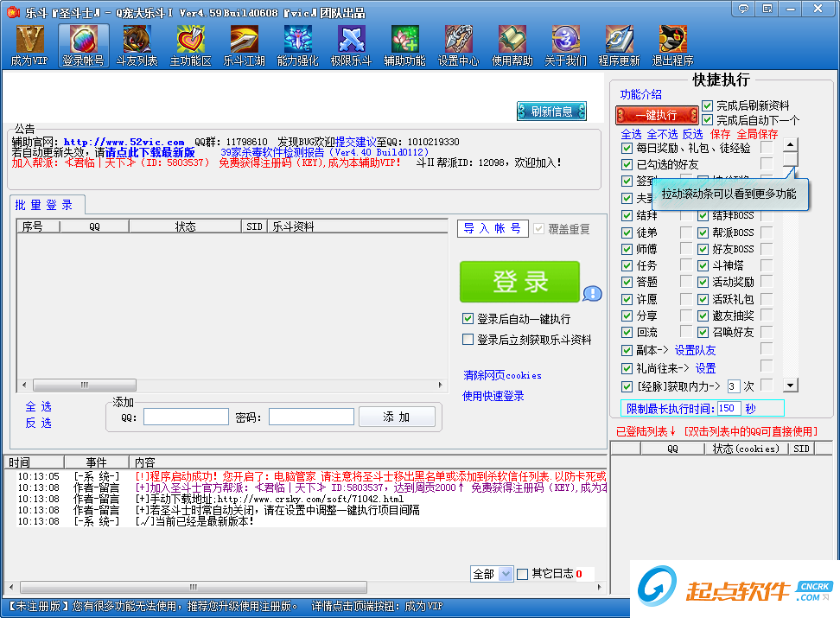Open the 能力强化 feature
This screenshot has height=618, width=840.
click(x=297, y=45)
